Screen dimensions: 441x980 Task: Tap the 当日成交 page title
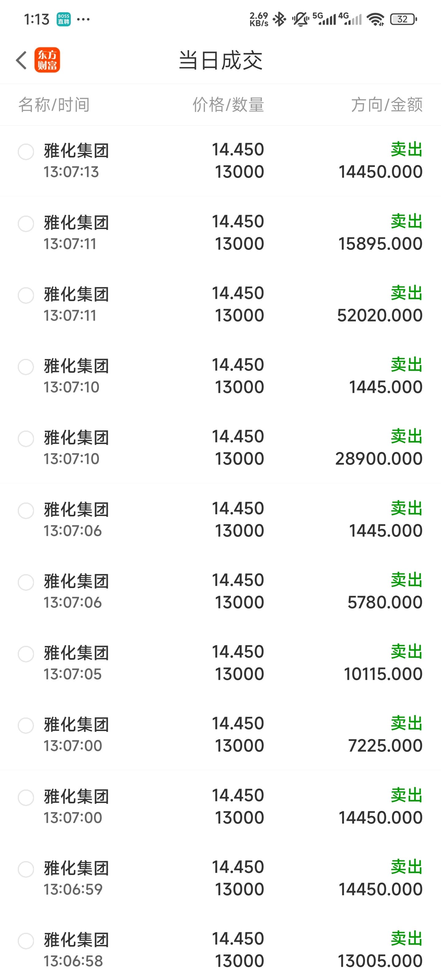[x=221, y=60]
